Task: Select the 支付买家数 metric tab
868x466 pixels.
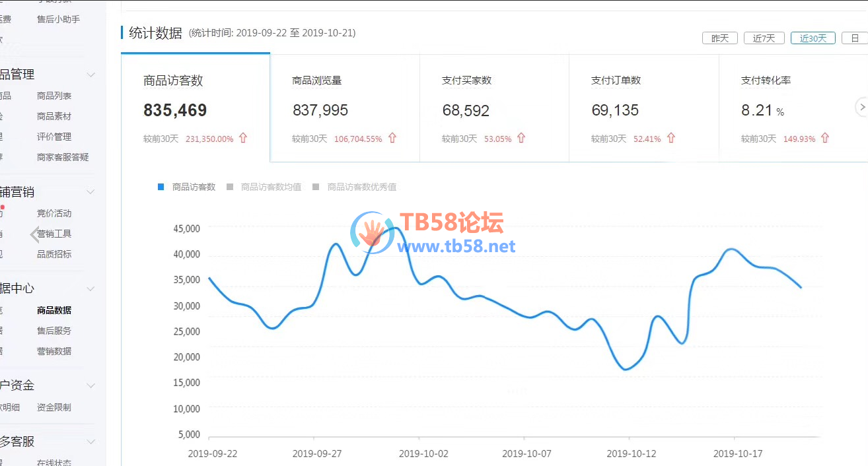Action: point(494,108)
